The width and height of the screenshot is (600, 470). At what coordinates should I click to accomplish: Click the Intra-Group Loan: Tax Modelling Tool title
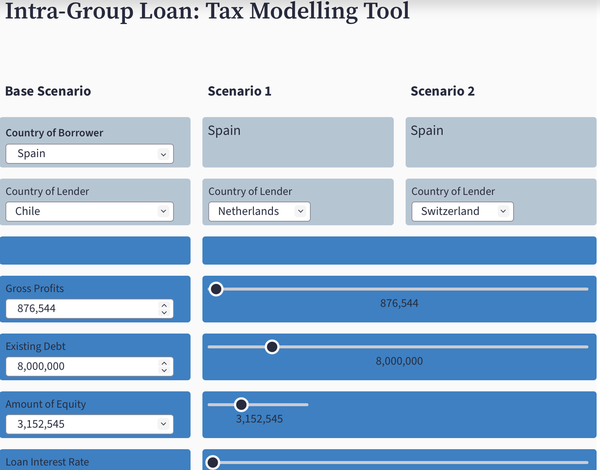207,11
